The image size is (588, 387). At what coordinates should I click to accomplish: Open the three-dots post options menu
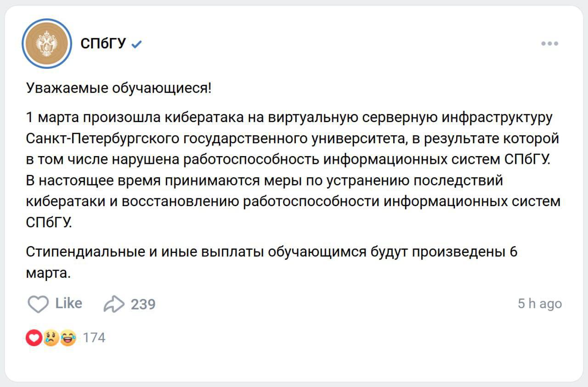(x=549, y=44)
